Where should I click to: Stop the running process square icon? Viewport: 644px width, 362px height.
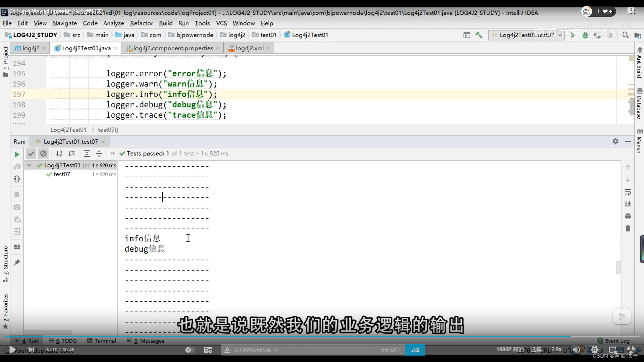pyautogui.click(x=17, y=194)
